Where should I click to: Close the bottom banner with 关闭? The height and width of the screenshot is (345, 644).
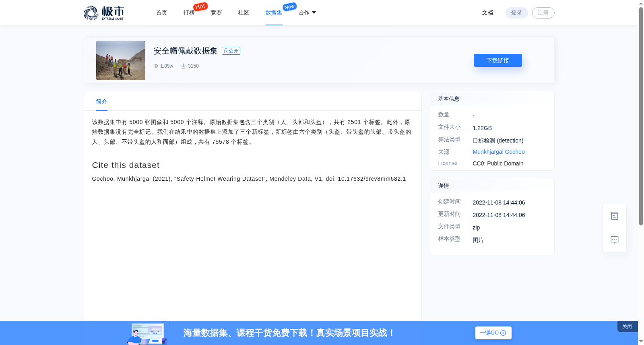point(627,326)
